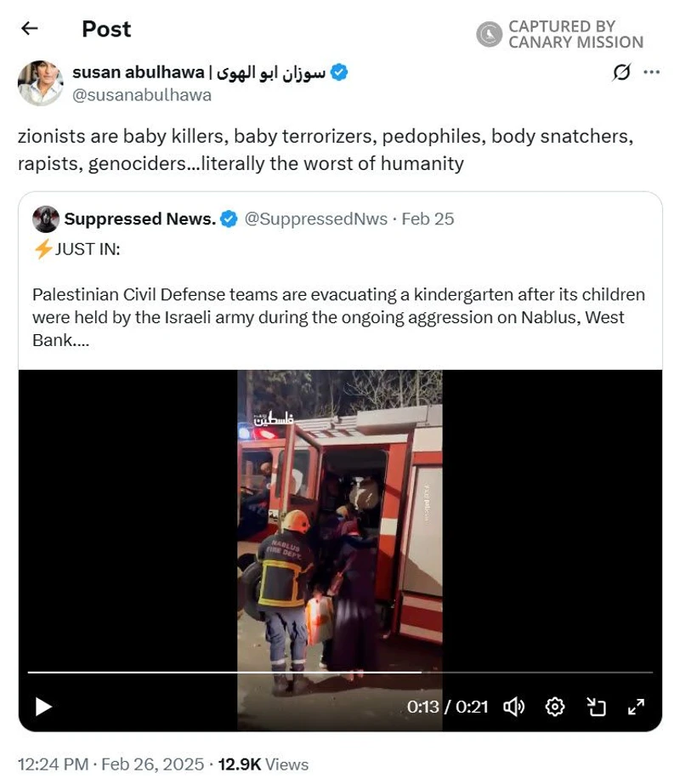Mute the video with the speaker icon
This screenshot has width=680, height=784.
513,707
